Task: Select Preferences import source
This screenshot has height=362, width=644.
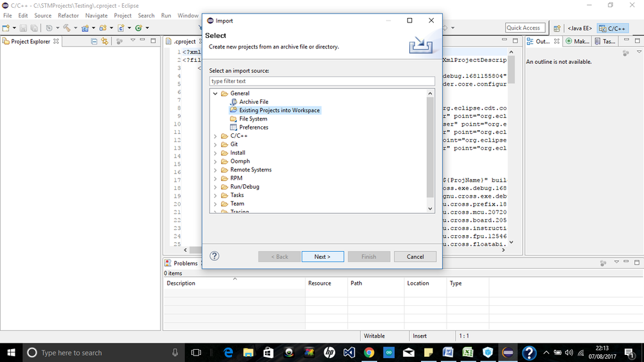Action: point(253,128)
